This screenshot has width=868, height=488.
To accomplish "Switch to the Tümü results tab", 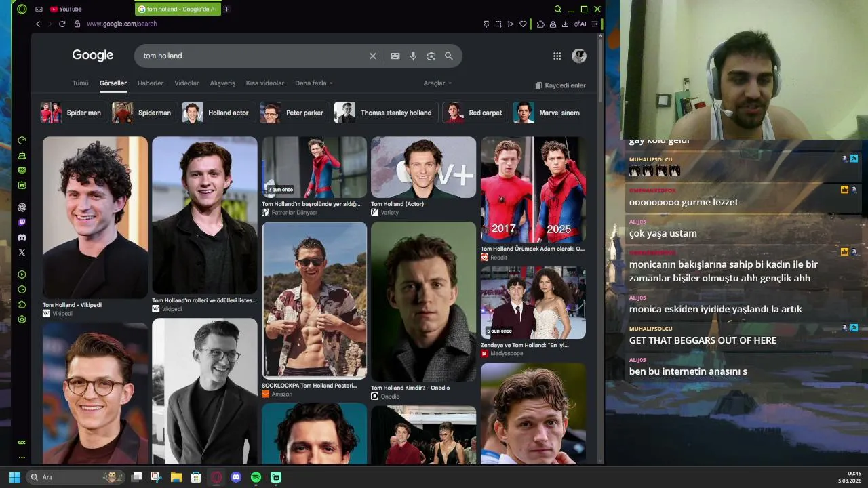I will pos(80,83).
